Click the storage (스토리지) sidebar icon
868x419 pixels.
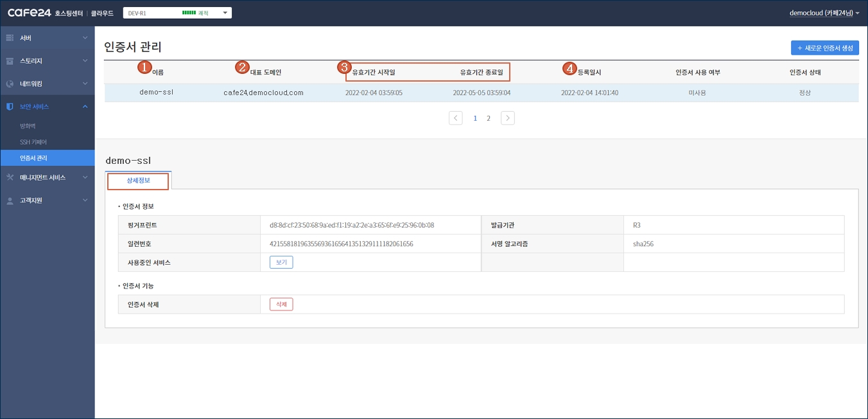10,61
